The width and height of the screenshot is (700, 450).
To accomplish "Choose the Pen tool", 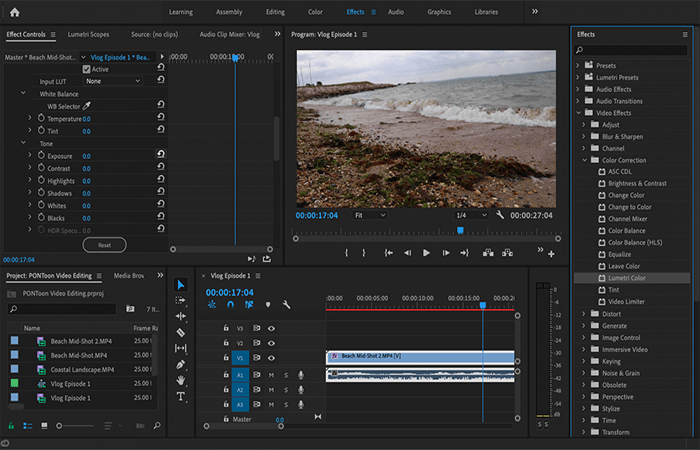I will pos(180,364).
